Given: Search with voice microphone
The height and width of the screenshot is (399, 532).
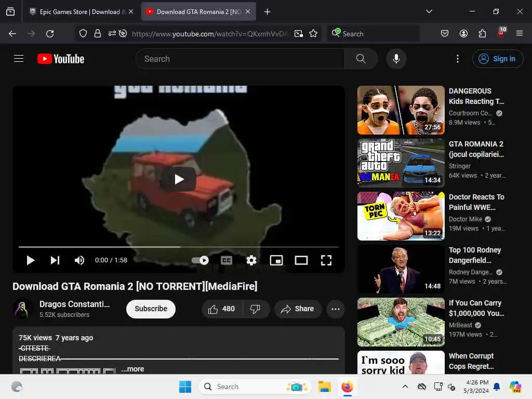Looking at the screenshot, I should 396,59.
